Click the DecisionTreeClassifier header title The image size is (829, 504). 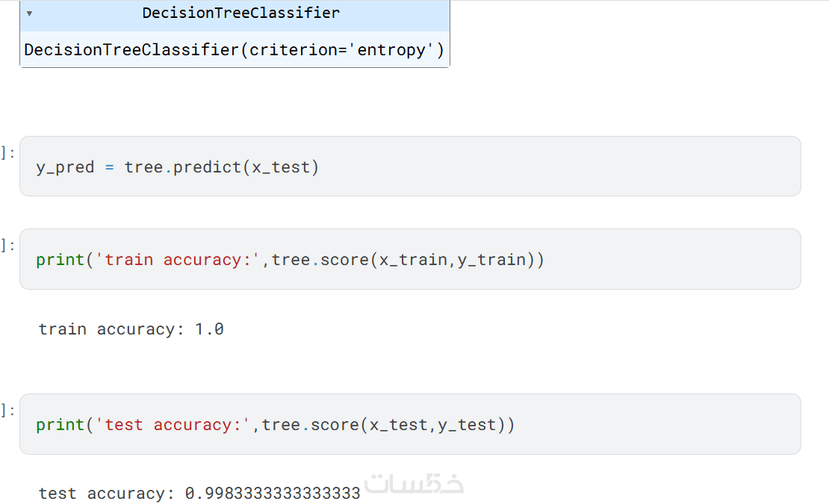[x=240, y=13]
